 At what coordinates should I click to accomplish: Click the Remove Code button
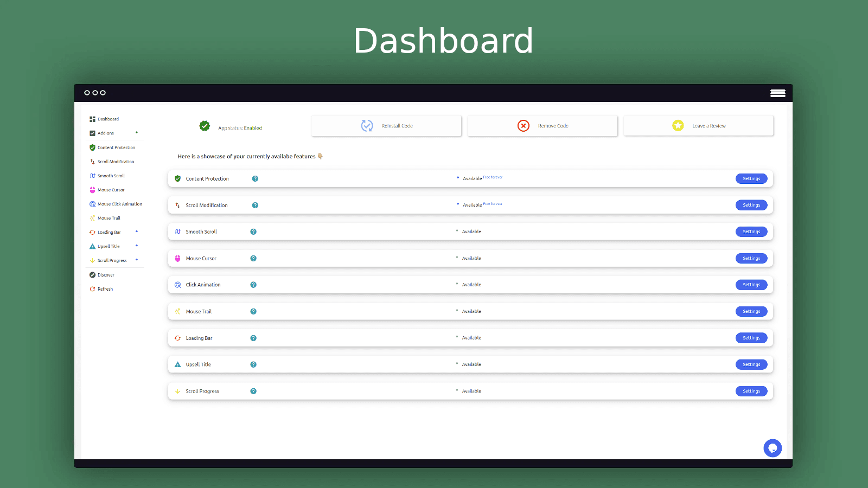point(542,126)
